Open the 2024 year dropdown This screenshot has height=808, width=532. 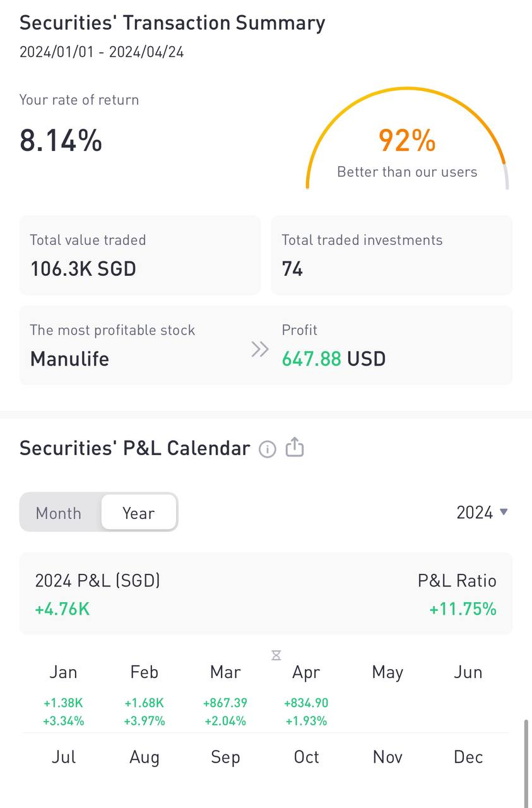pyautogui.click(x=482, y=512)
